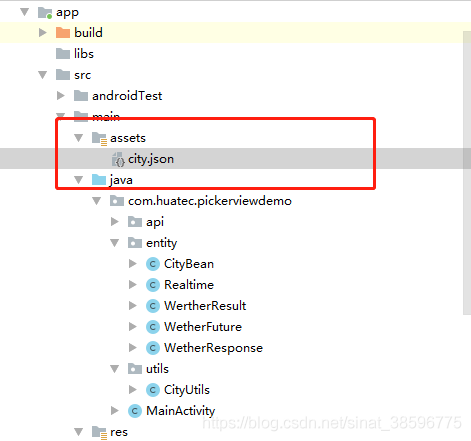Image resolution: width=471 pixels, height=441 pixels.
Task: Expand the WertherResult class arrow
Action: tap(133, 306)
